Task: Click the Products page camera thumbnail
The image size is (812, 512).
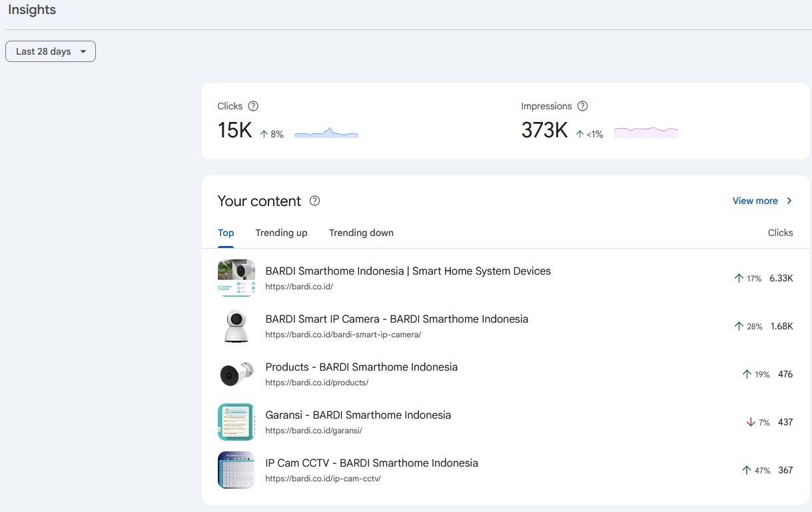Action: (236, 374)
